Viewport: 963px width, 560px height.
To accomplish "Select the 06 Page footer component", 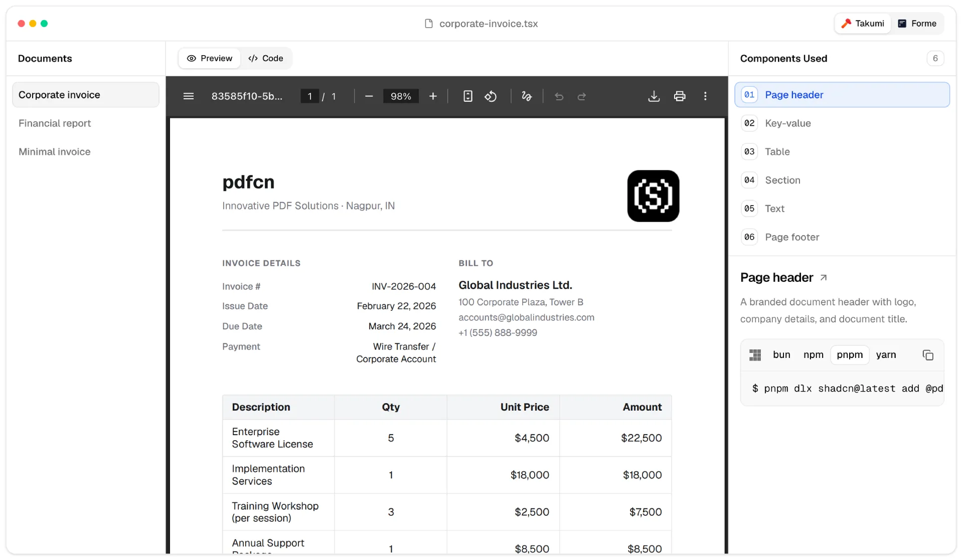I will [842, 237].
